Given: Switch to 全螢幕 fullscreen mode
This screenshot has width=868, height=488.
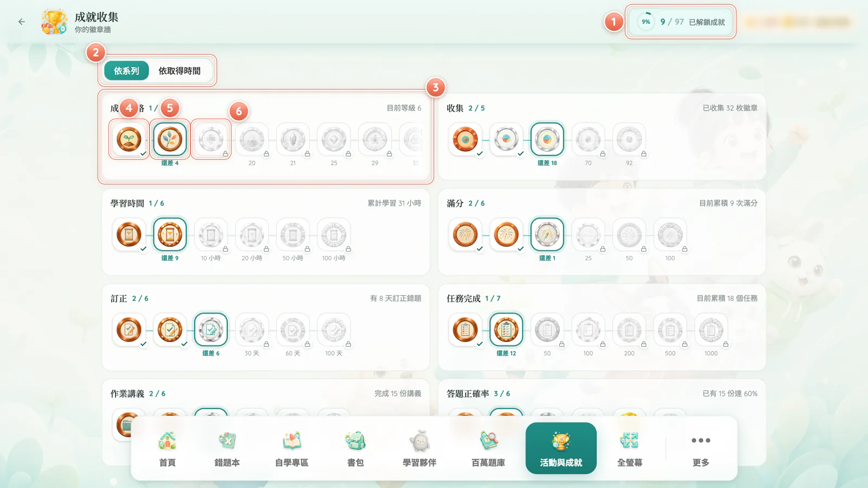Looking at the screenshot, I should coord(629,448).
